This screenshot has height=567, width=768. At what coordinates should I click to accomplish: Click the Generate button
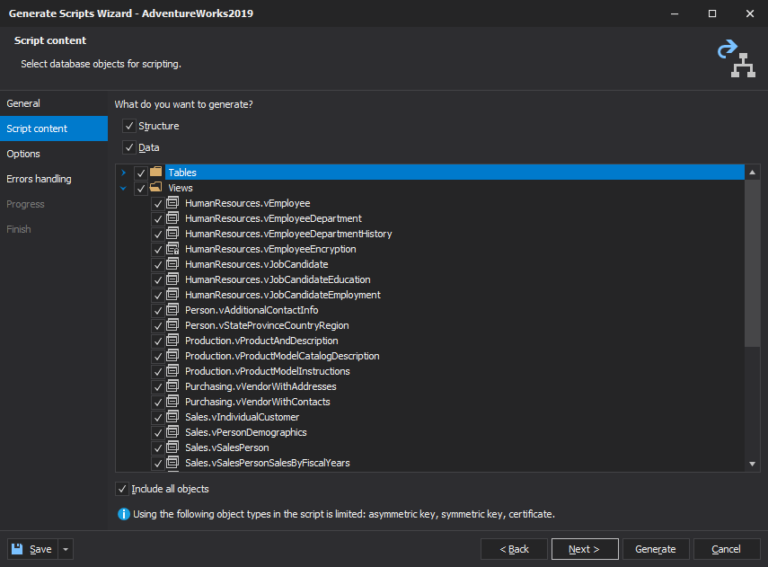[655, 549]
